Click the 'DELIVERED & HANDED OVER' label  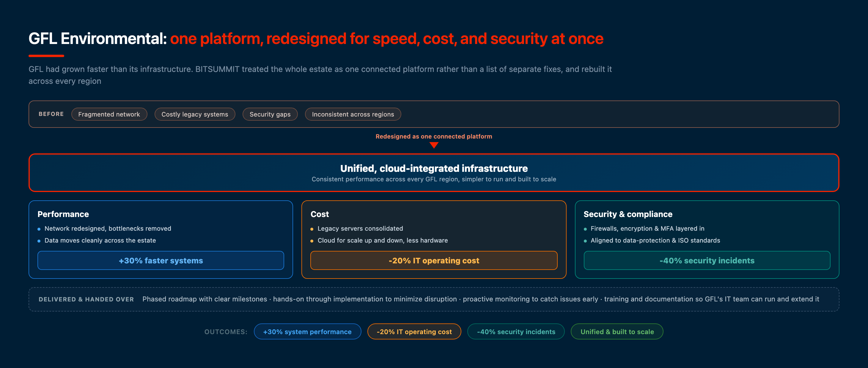(86, 299)
